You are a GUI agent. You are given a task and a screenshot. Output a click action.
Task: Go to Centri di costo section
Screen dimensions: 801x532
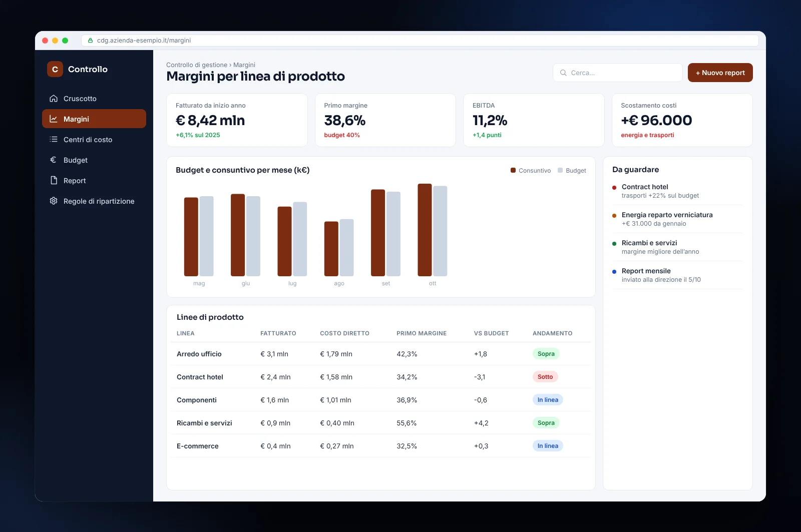coord(94,140)
